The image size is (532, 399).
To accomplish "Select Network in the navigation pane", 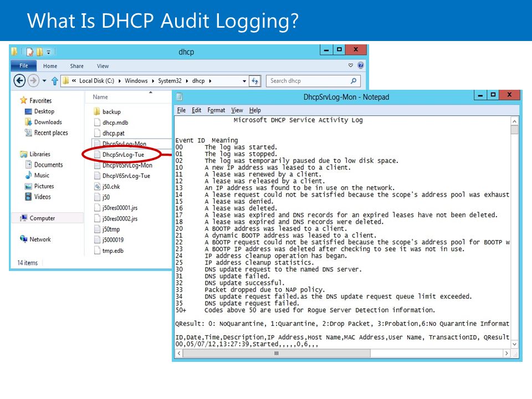I will [40, 239].
